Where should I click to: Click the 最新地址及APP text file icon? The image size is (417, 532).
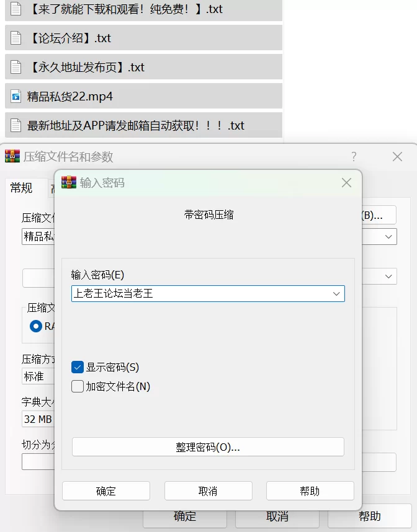(x=16, y=125)
